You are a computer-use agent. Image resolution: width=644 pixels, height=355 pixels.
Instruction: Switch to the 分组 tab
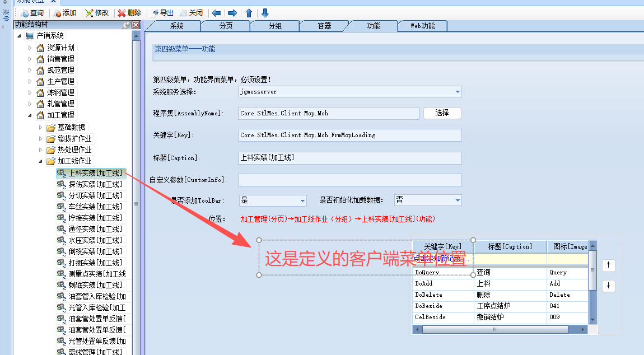[x=275, y=26]
